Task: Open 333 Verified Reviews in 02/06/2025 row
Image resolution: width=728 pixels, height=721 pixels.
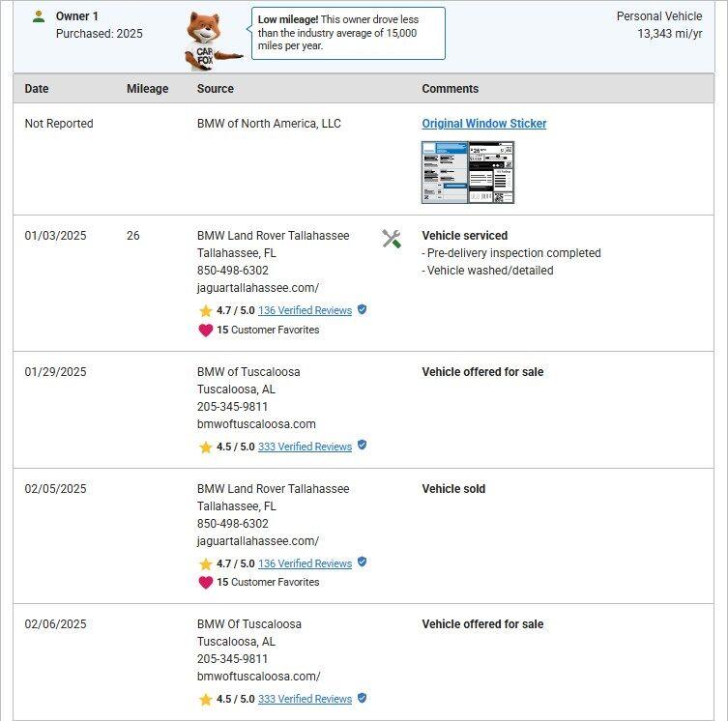Action: pyautogui.click(x=305, y=699)
